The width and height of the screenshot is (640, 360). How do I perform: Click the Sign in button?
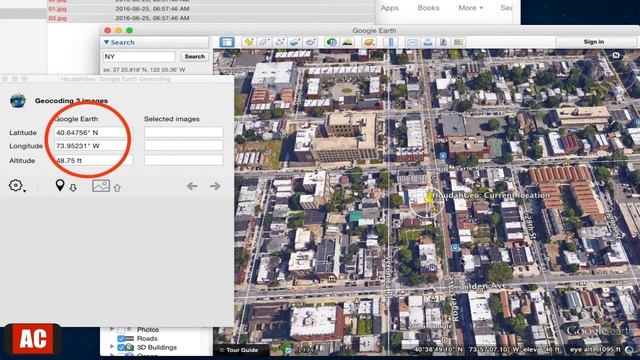tap(593, 42)
